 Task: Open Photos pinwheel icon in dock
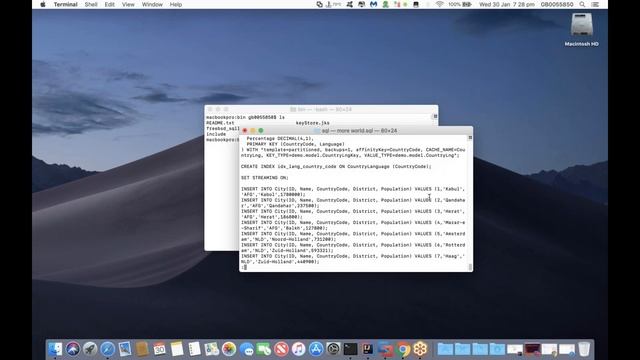point(229,349)
